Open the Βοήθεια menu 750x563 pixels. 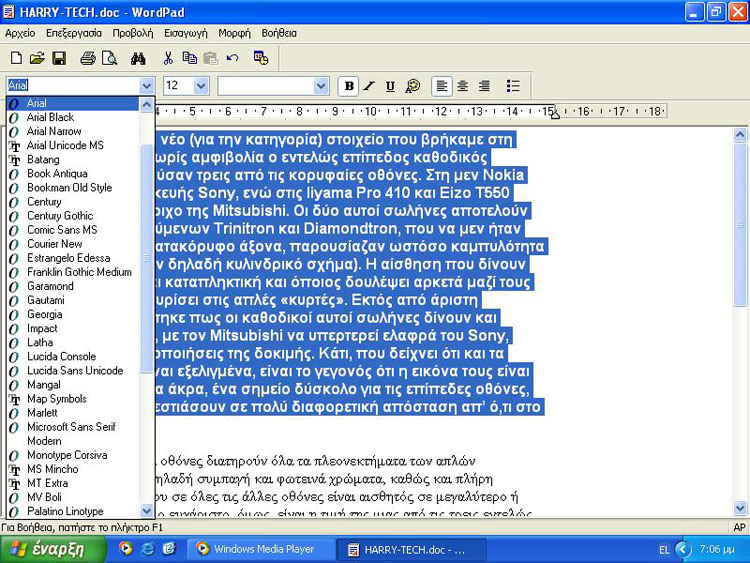279,33
